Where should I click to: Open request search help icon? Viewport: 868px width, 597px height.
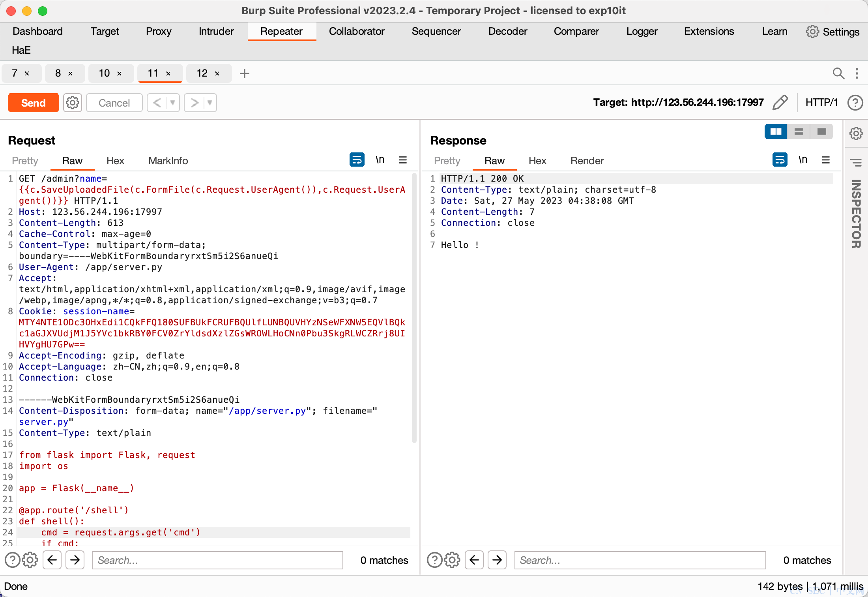13,560
